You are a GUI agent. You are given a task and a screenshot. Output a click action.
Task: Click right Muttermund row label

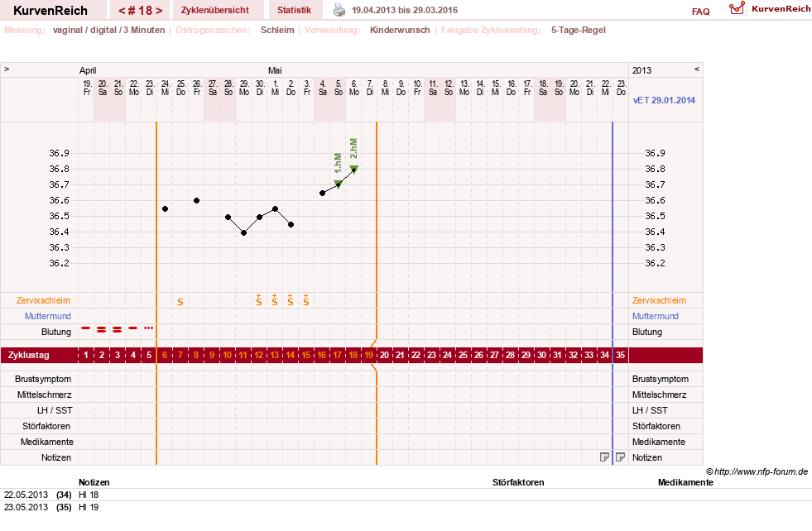click(x=655, y=316)
